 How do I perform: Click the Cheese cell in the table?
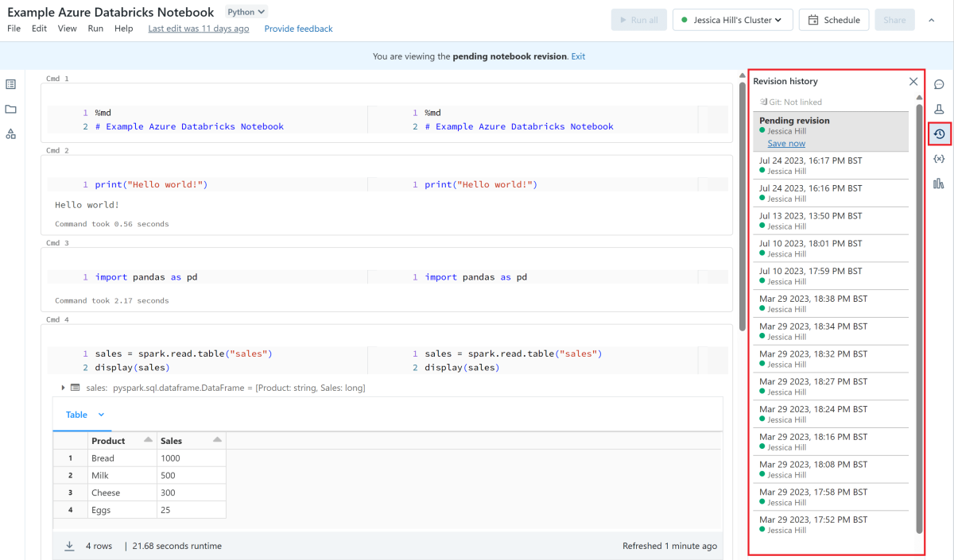click(x=122, y=493)
